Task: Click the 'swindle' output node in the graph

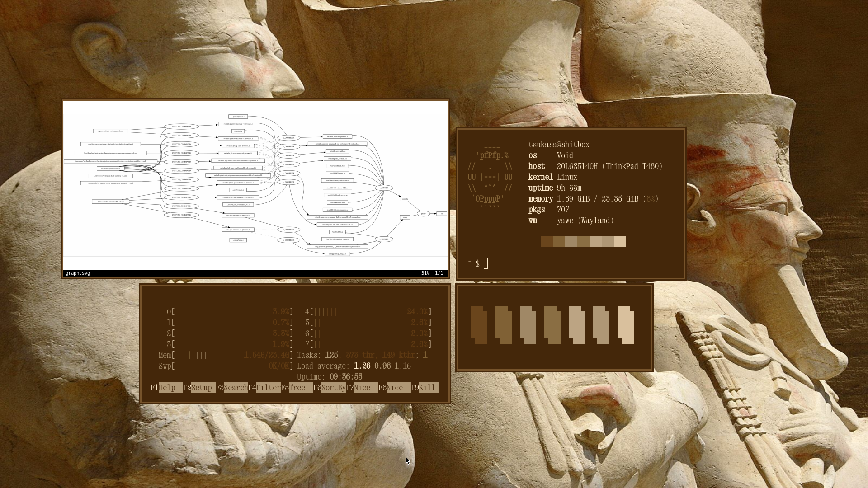Action: [405, 199]
